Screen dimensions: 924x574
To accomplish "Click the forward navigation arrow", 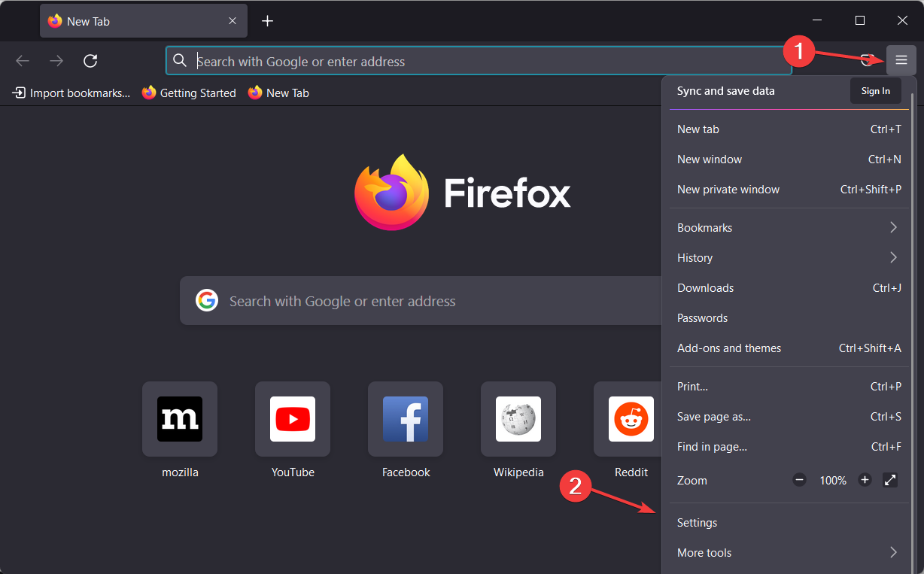I will point(56,61).
